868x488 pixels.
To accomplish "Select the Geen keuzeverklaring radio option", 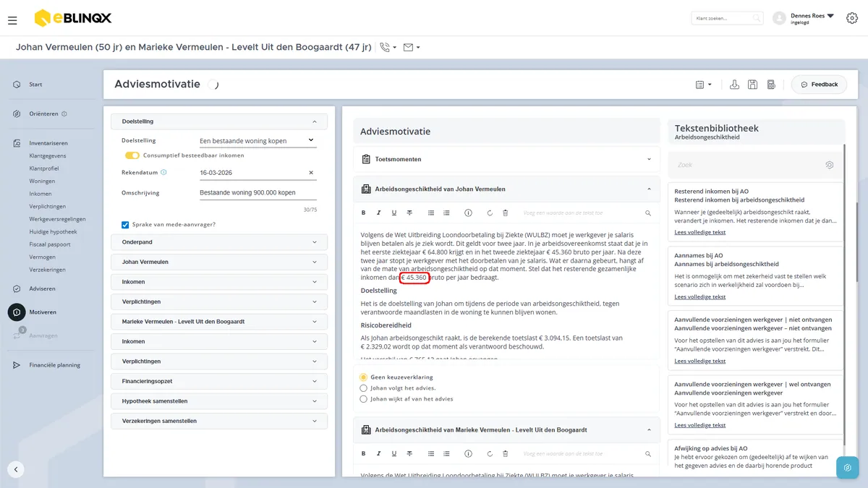I will [x=363, y=377].
